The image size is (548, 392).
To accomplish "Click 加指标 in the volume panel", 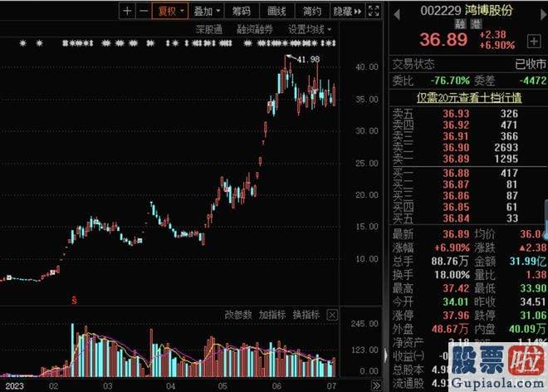I will click(272, 315).
